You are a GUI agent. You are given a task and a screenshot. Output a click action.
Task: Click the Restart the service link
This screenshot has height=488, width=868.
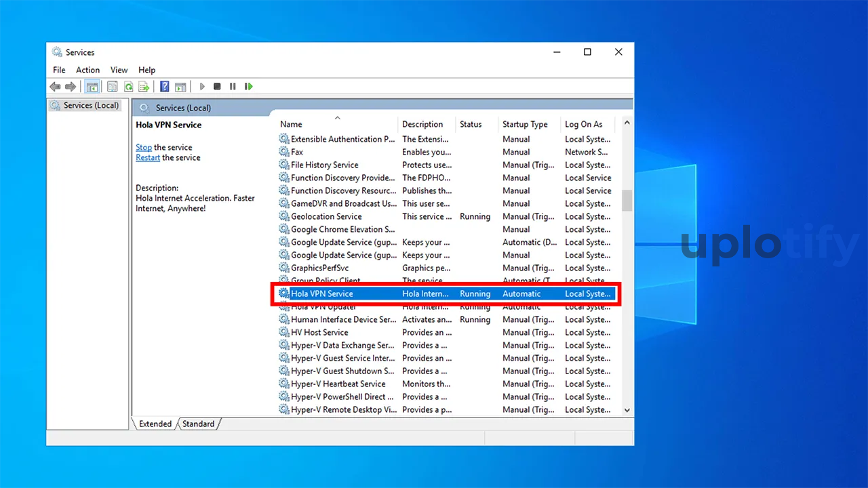pos(148,157)
